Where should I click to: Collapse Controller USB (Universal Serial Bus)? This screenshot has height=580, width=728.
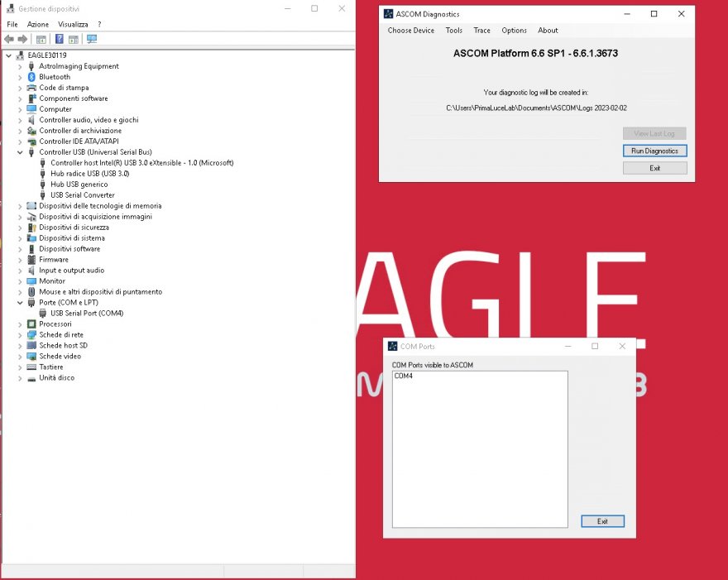click(x=20, y=152)
